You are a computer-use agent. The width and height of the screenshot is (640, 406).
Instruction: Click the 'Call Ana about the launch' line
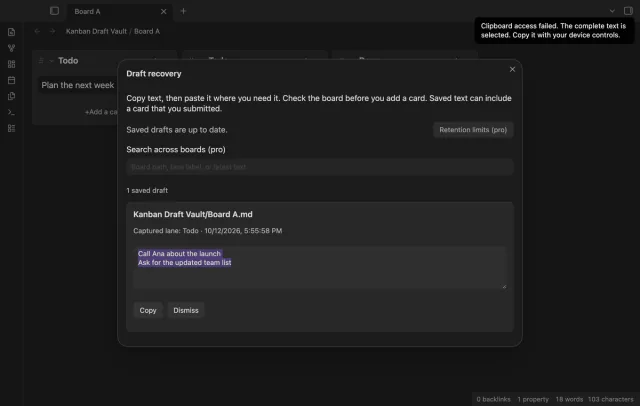click(x=179, y=253)
